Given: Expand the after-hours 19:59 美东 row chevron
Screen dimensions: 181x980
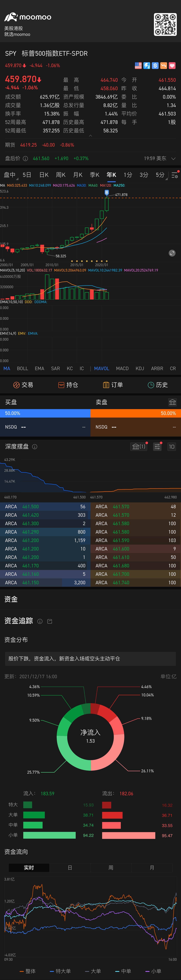Looking at the screenshot, I should click(173, 159).
